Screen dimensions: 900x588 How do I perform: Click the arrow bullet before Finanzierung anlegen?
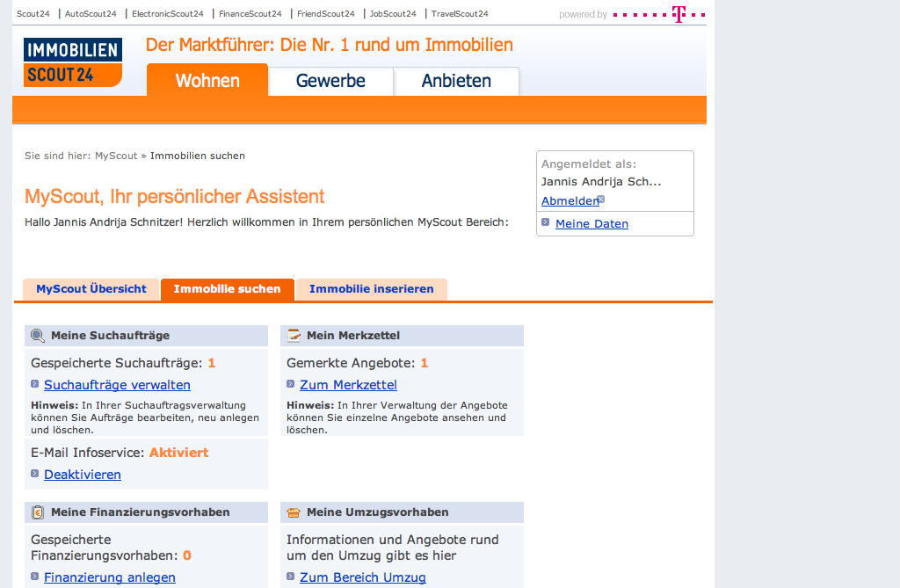coord(34,577)
